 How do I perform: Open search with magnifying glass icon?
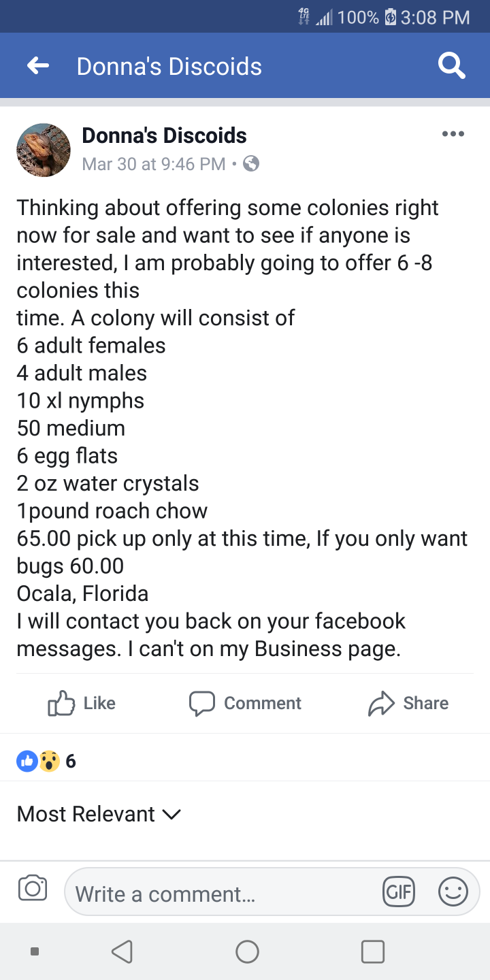click(451, 66)
